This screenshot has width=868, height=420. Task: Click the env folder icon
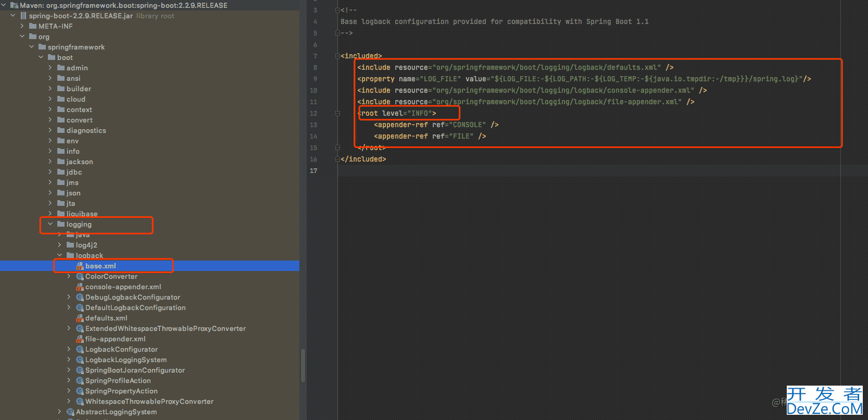[61, 141]
